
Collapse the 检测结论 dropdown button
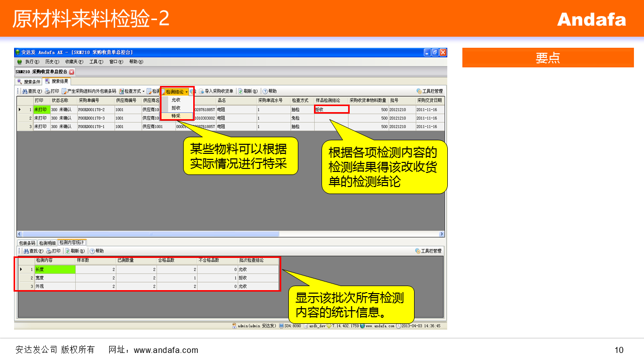coord(175,92)
